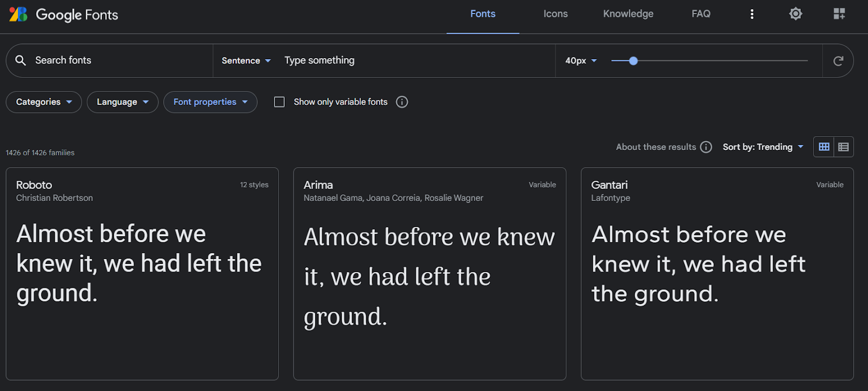Open the selected families grid icon
The width and height of the screenshot is (868, 391).
pos(839,14)
